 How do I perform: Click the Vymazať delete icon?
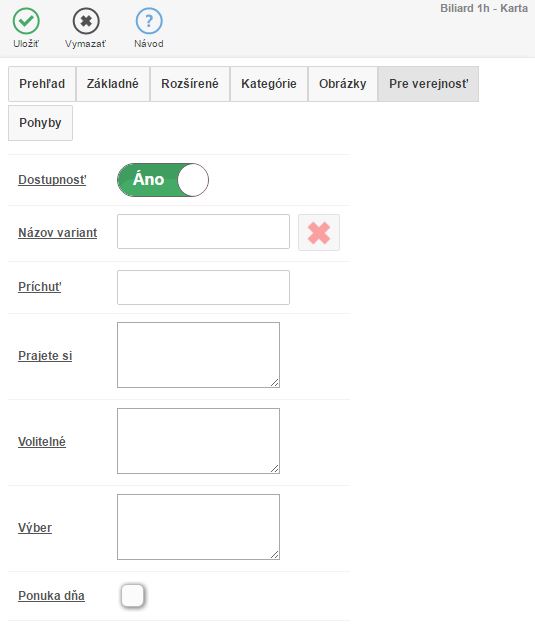coord(86,21)
